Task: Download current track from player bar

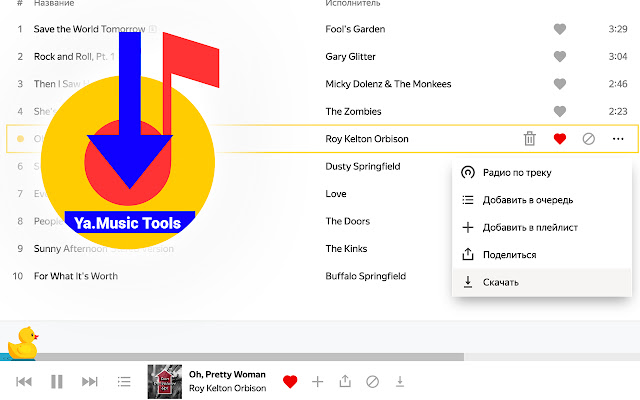Action: pyautogui.click(x=400, y=381)
